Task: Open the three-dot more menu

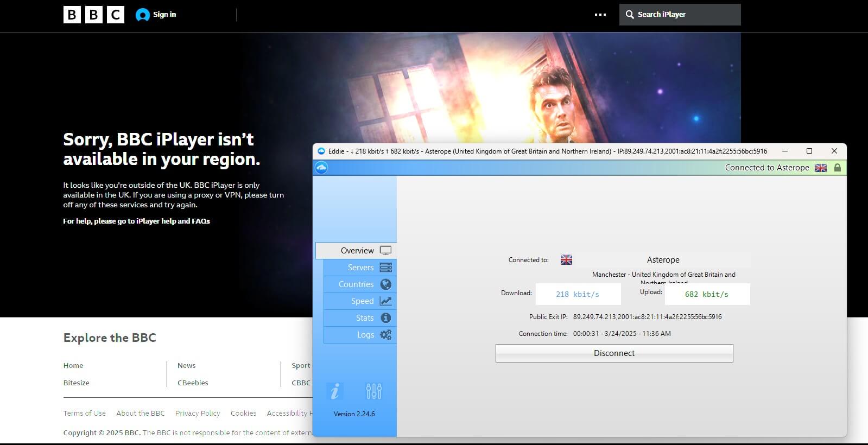Action: click(600, 15)
